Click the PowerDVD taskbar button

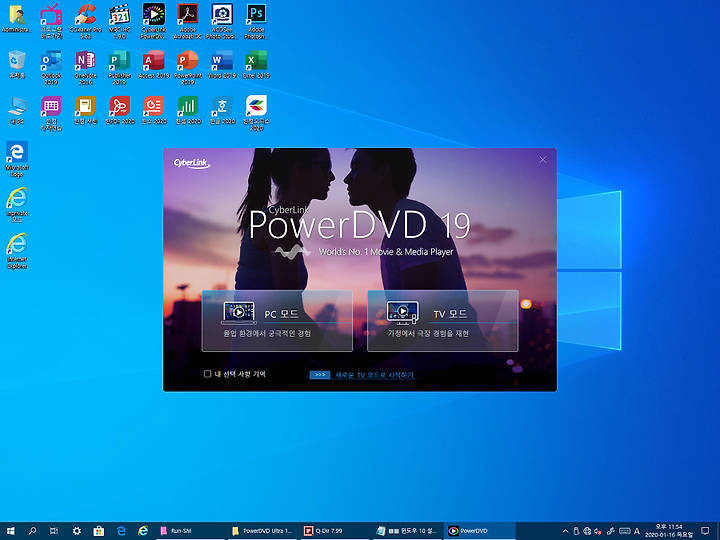479,531
